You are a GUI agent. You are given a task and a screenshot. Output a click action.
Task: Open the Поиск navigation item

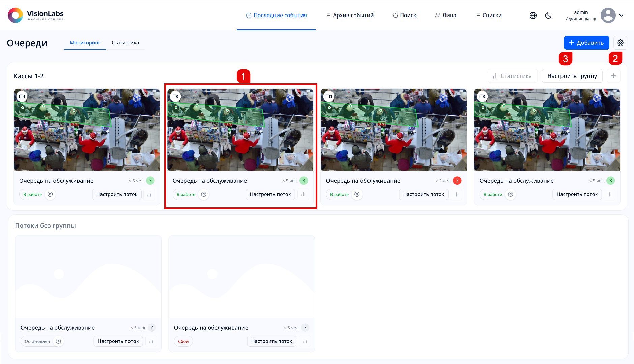click(404, 16)
